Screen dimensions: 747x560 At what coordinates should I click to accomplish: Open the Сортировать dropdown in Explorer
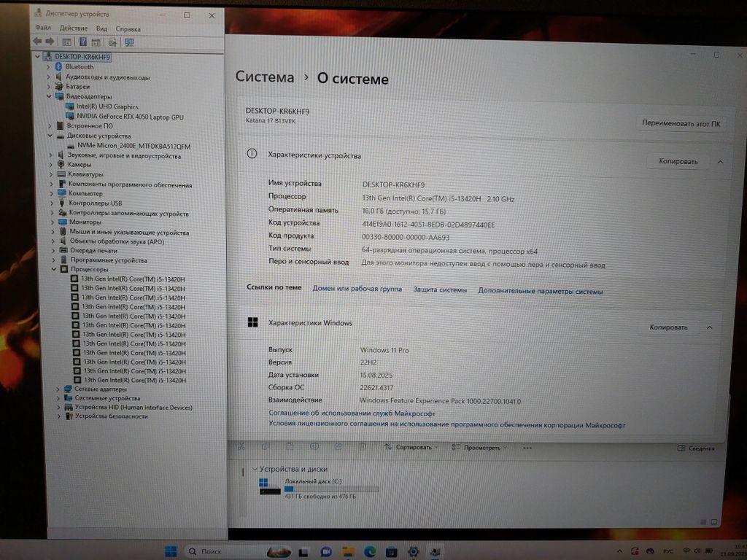(414, 447)
